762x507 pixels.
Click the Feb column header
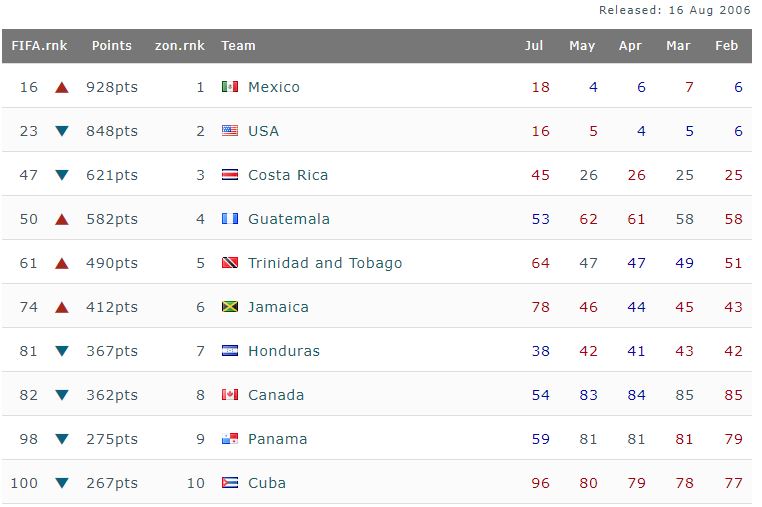point(727,46)
